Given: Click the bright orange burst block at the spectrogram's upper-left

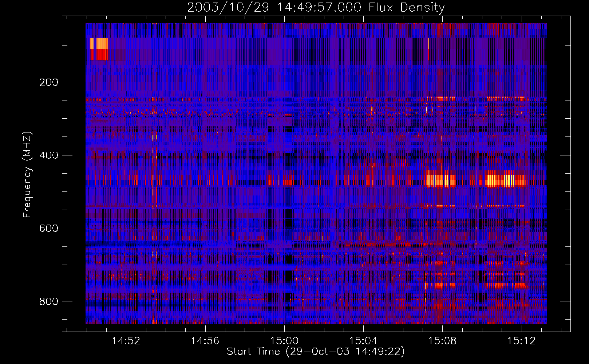Looking at the screenshot, I should click(99, 49).
